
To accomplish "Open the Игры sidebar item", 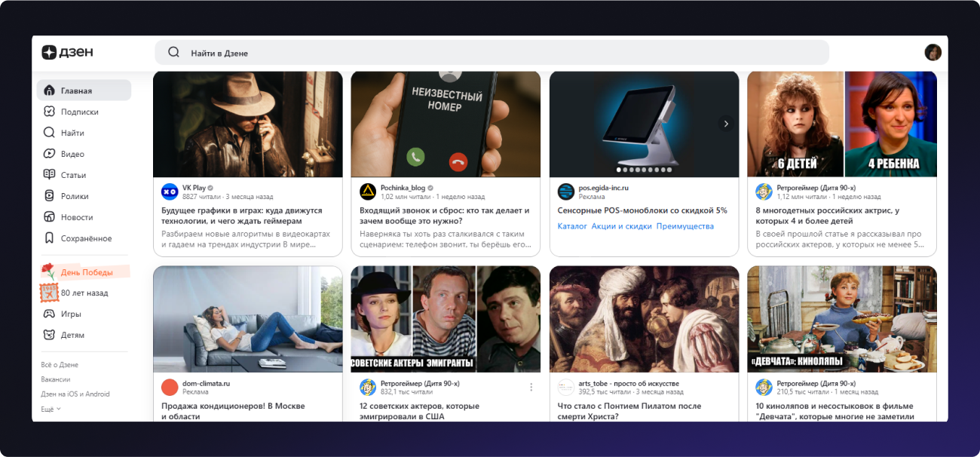I will [x=71, y=314].
